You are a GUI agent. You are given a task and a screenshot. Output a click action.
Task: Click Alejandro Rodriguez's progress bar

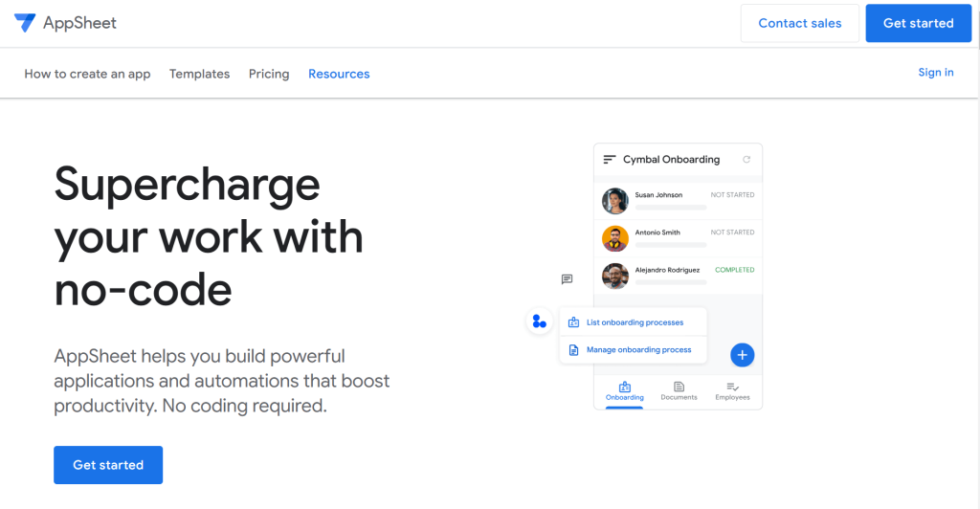[x=671, y=282]
